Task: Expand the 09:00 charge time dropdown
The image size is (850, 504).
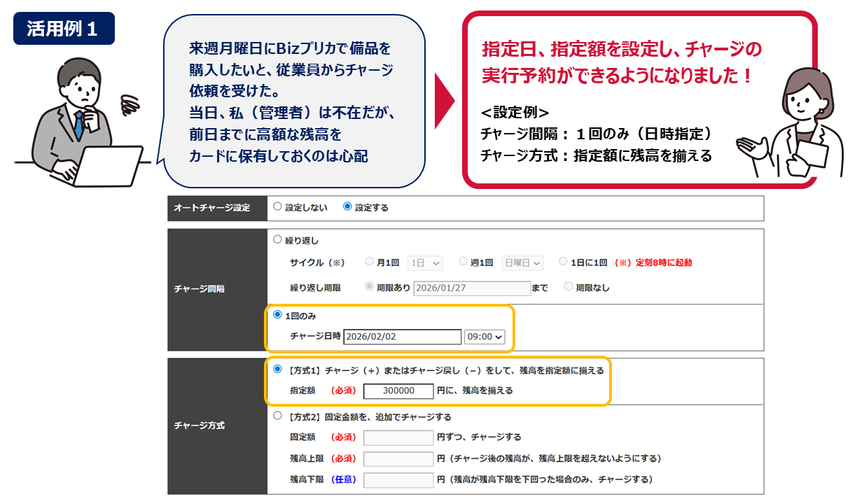Action: (x=485, y=336)
